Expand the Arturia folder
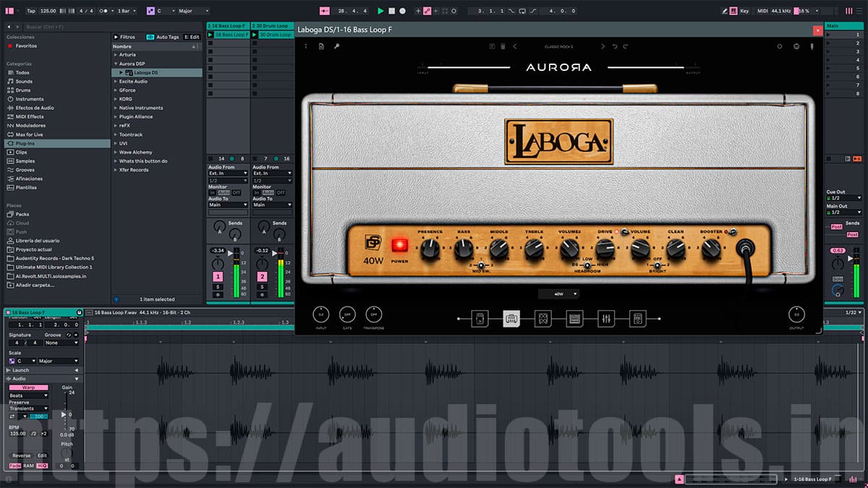The image size is (868, 488). tap(116, 54)
